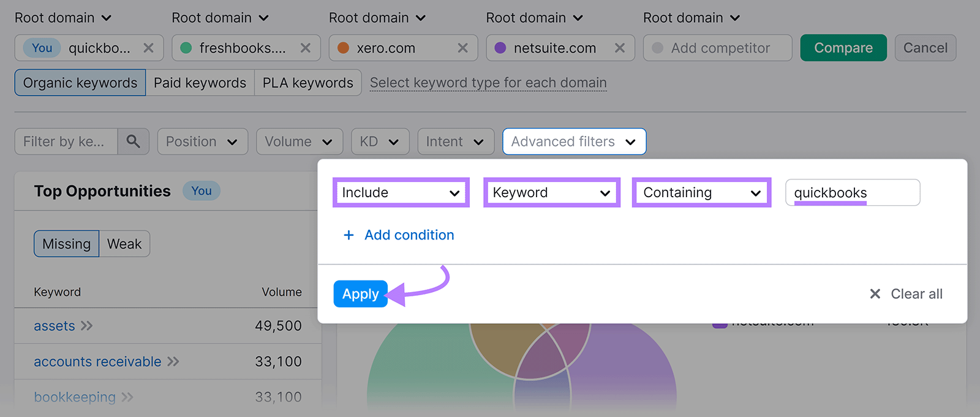Click the plus icon beside Add condition
Screen dimensions: 980x417
(x=349, y=235)
